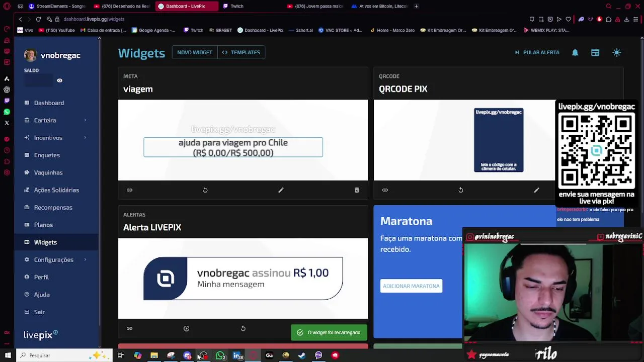Open Recompensas in the sidebar
This screenshot has width=644, height=362.
pyautogui.click(x=53, y=208)
